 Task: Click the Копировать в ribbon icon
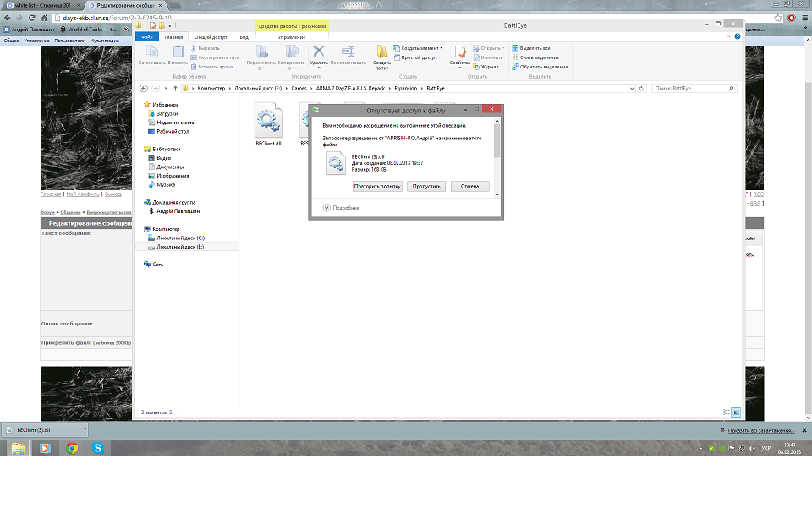(292, 57)
